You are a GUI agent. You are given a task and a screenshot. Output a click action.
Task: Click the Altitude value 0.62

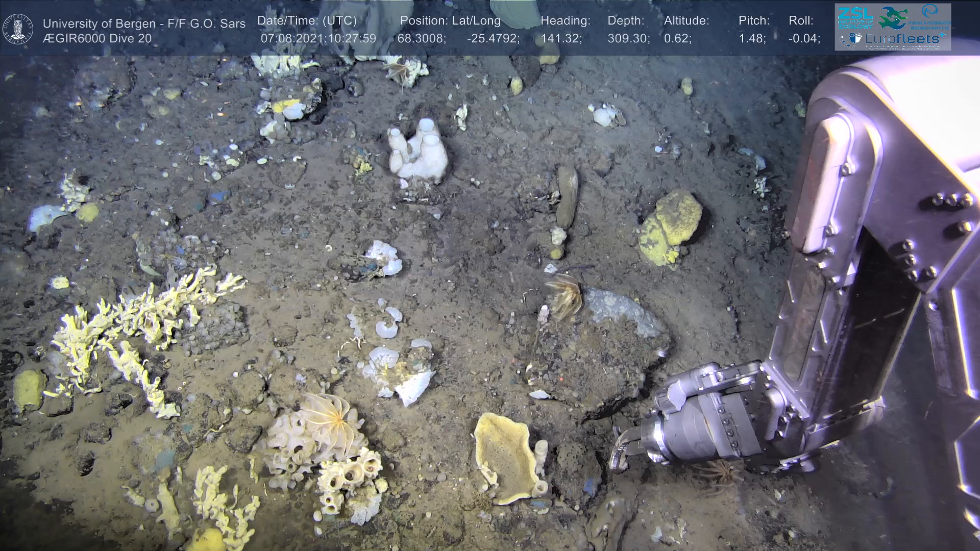(677, 39)
